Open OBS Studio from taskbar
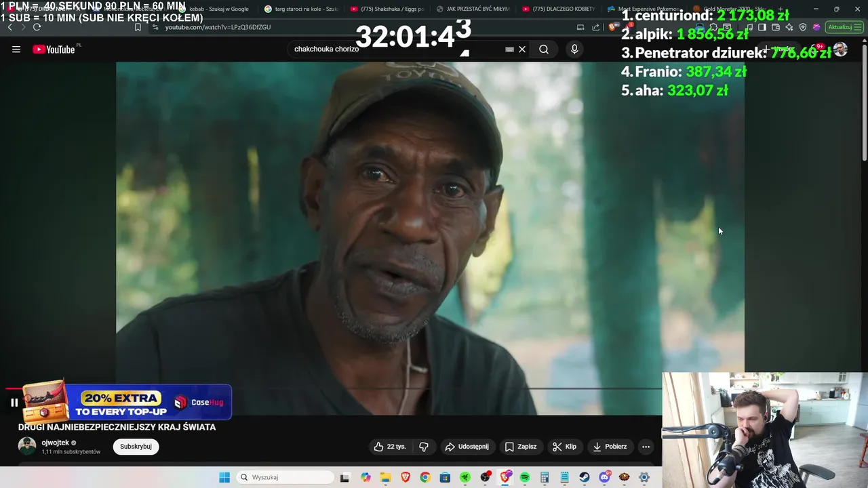 click(486, 477)
